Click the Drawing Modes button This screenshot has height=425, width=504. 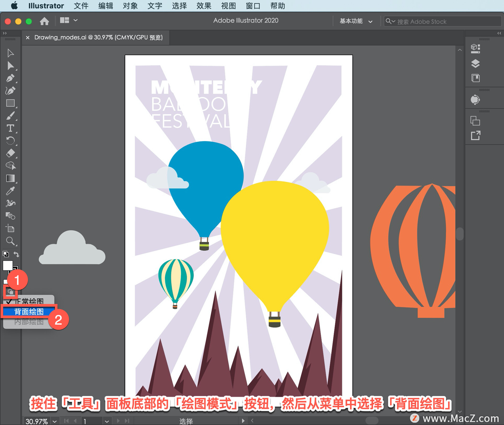coord(10,292)
